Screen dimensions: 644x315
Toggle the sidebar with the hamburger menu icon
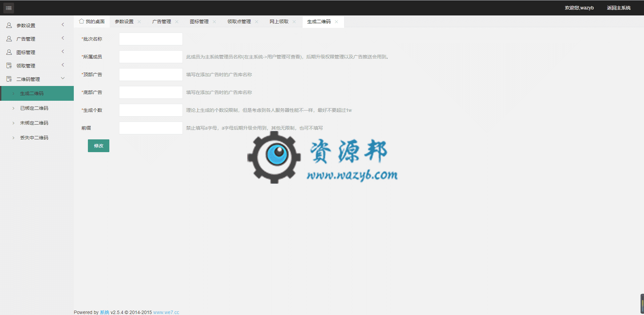point(9,8)
